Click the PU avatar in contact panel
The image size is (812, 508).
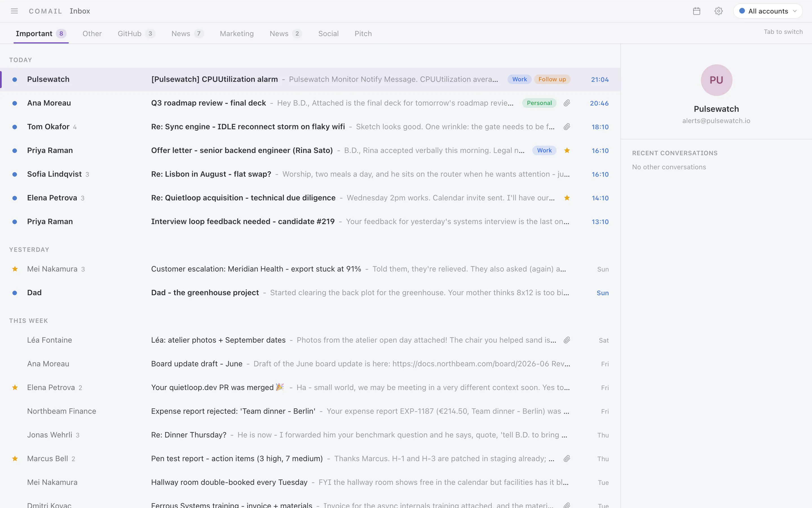[716, 80]
